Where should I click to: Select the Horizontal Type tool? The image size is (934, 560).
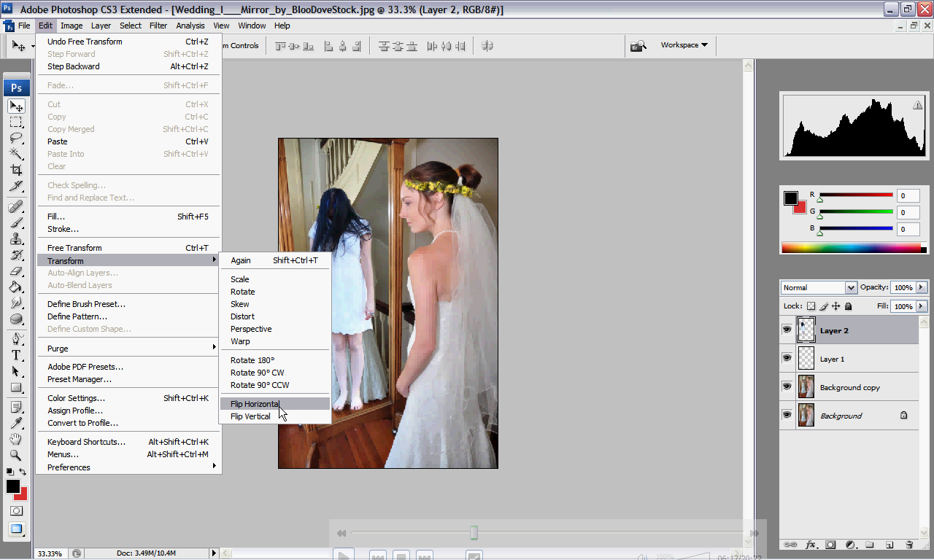[16, 355]
